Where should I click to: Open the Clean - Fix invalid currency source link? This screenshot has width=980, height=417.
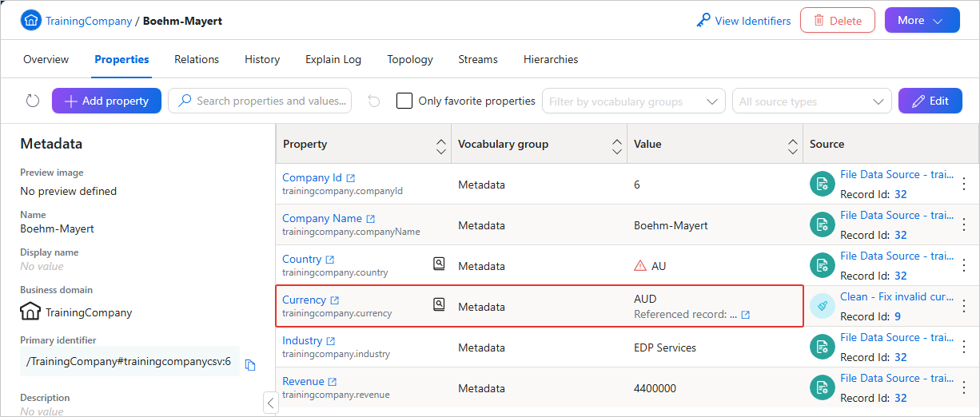897,296
